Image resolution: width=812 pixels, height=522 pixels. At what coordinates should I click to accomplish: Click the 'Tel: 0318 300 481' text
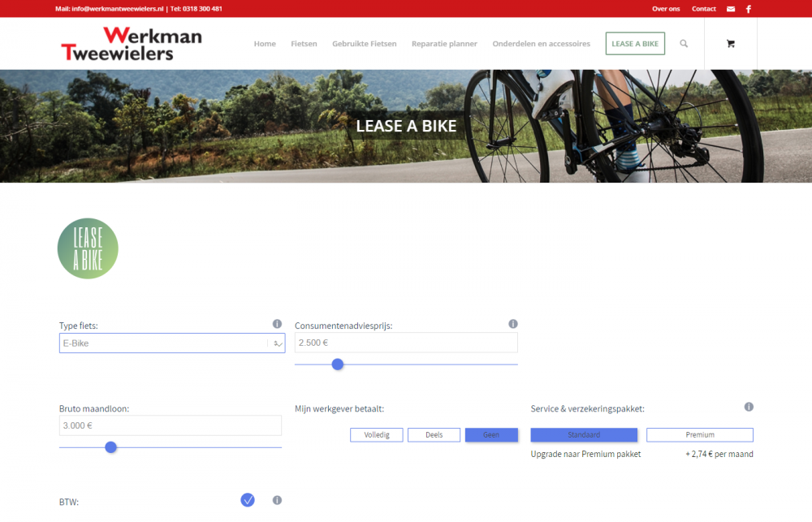[197, 9]
